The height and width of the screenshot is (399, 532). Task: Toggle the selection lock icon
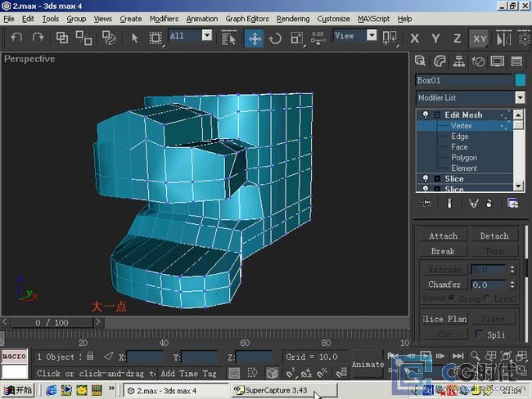(90, 356)
